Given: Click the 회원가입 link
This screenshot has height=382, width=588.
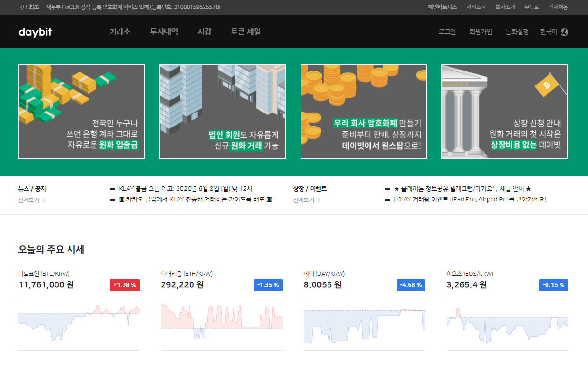Looking at the screenshot, I should pyautogui.click(x=481, y=32).
